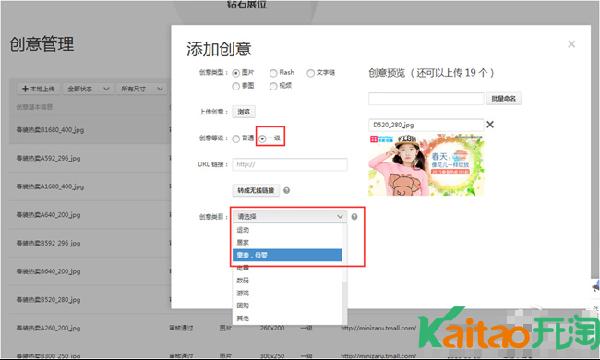Image resolution: width=600 pixels, height=360 pixels.
Task: Select the 图片 creative type radio button
Action: tap(236, 73)
